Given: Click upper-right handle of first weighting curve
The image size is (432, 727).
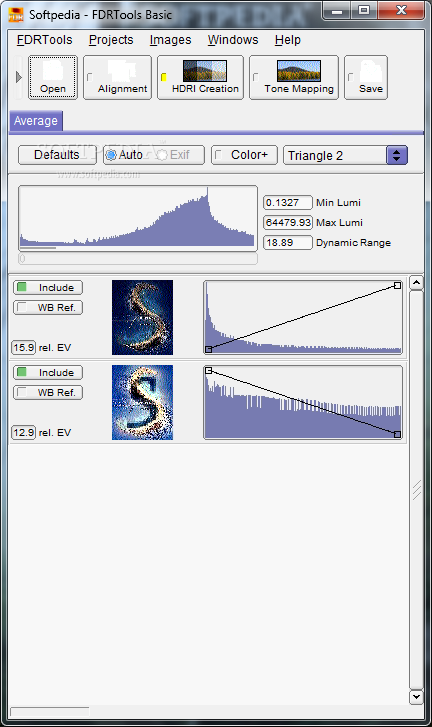Looking at the screenshot, I should (x=397, y=286).
